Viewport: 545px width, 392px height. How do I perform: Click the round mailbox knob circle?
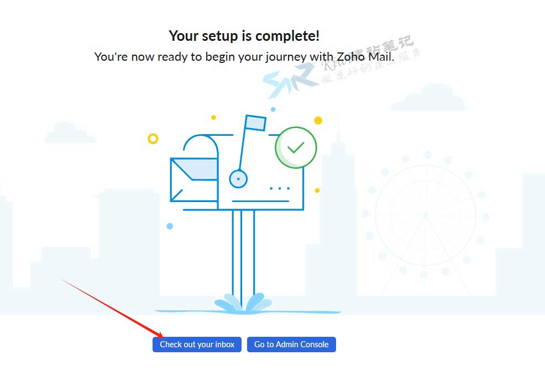tap(238, 179)
